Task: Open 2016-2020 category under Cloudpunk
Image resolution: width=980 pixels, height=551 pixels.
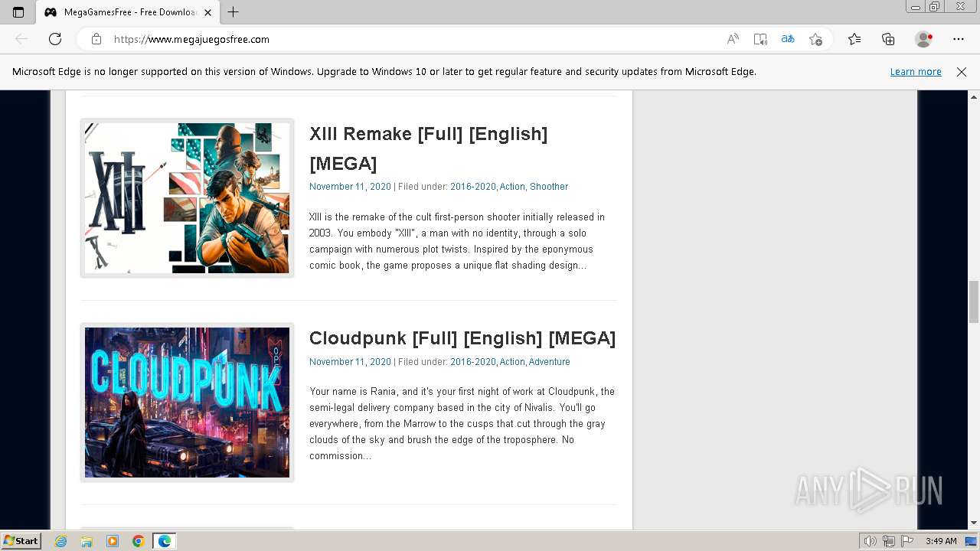Action: click(473, 362)
